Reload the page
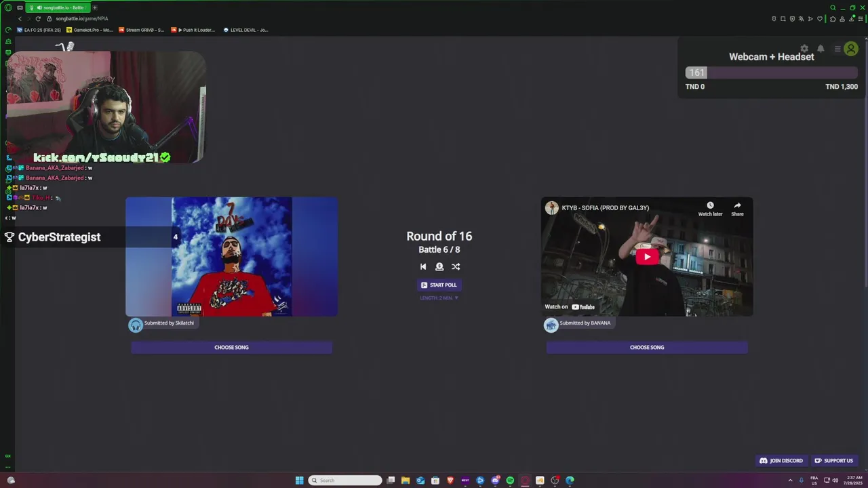 [38, 19]
